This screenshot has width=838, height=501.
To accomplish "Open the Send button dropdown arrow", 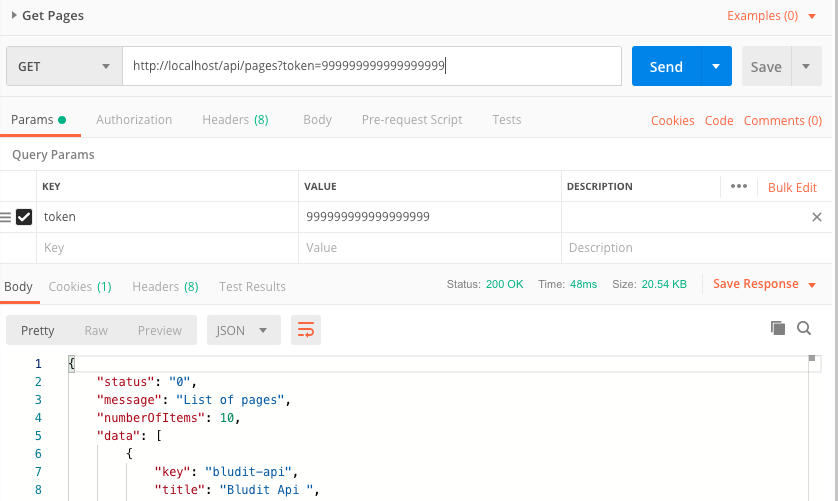I will pyautogui.click(x=716, y=66).
